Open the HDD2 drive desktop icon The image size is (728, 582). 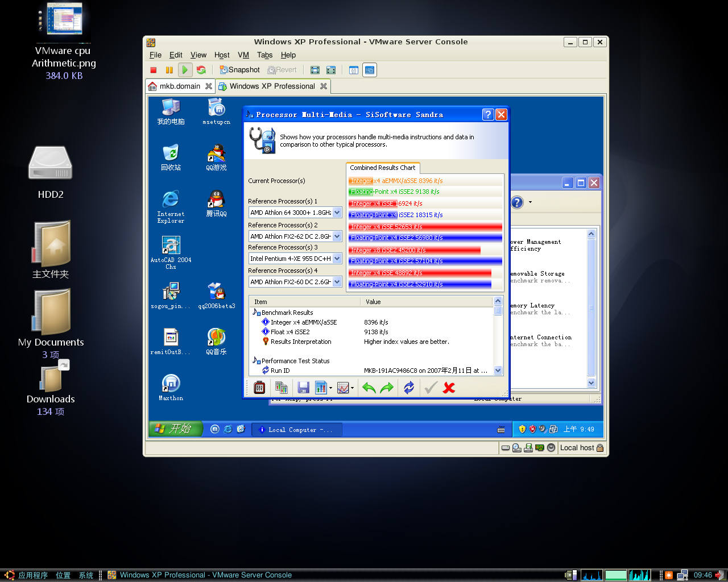pos(51,173)
